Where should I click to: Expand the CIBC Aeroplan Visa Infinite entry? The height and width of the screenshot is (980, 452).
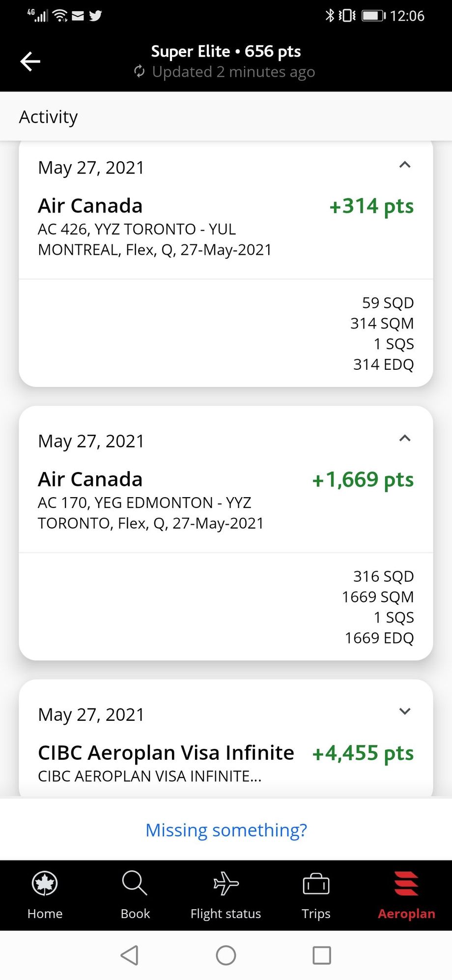click(x=405, y=711)
